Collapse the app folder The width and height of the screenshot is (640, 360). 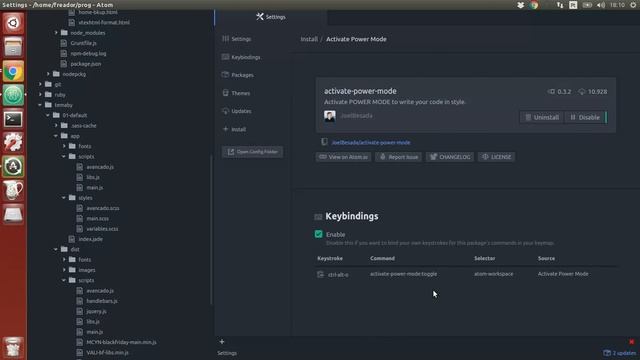[56, 136]
